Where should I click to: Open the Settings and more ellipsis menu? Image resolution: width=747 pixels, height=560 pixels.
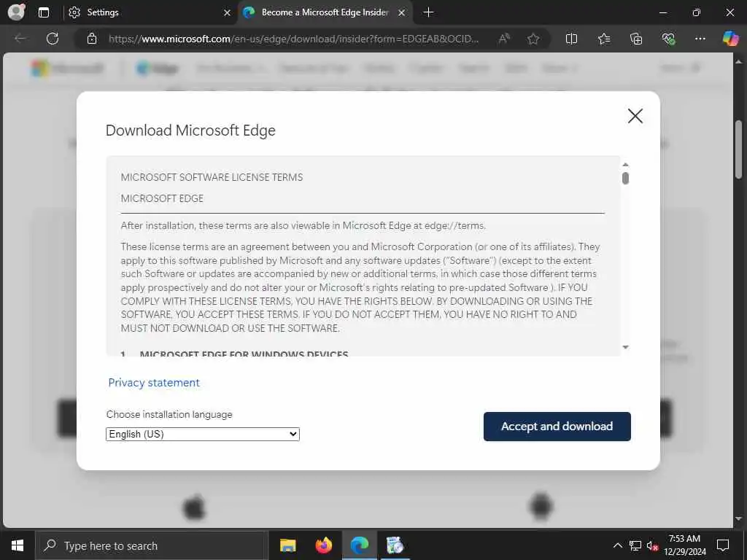click(700, 39)
